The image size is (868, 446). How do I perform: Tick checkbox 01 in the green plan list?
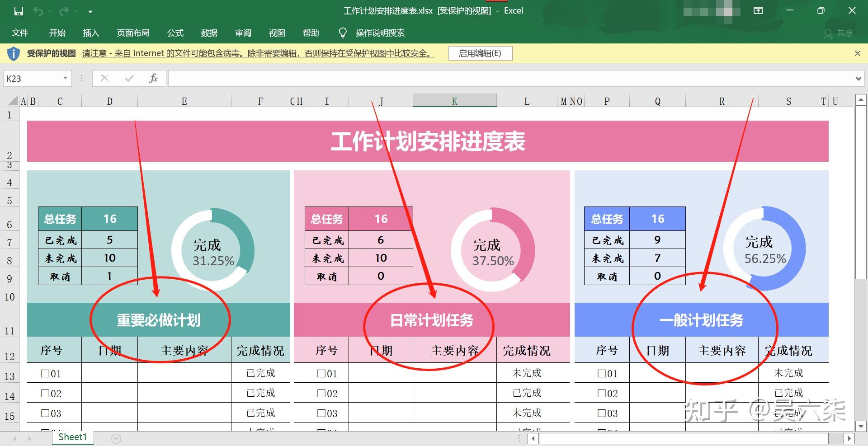coord(45,373)
